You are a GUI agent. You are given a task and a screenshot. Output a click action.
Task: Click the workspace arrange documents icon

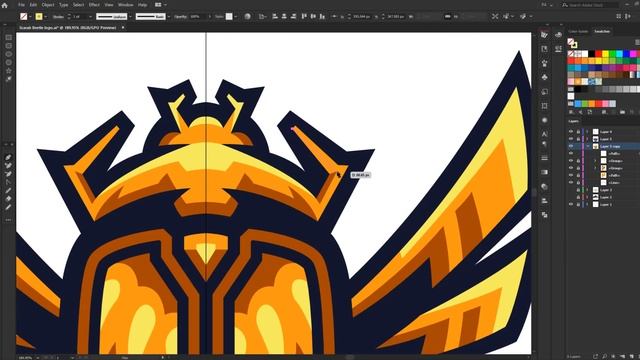pos(158,5)
